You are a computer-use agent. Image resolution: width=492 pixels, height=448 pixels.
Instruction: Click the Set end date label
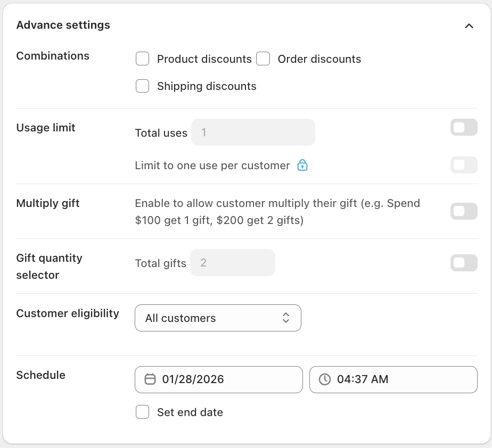[190, 412]
